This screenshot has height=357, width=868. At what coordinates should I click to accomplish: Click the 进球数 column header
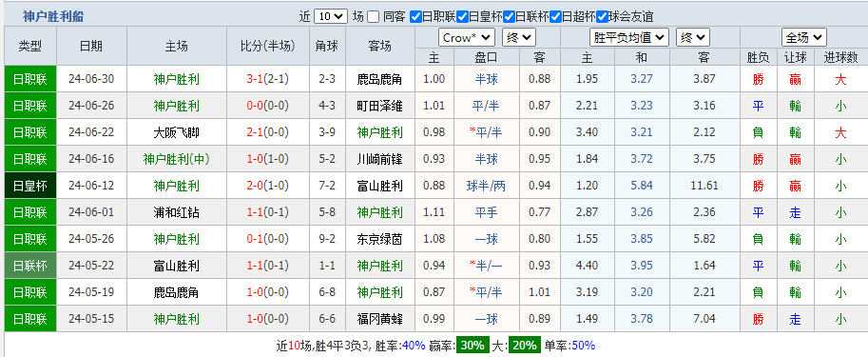coord(840,57)
